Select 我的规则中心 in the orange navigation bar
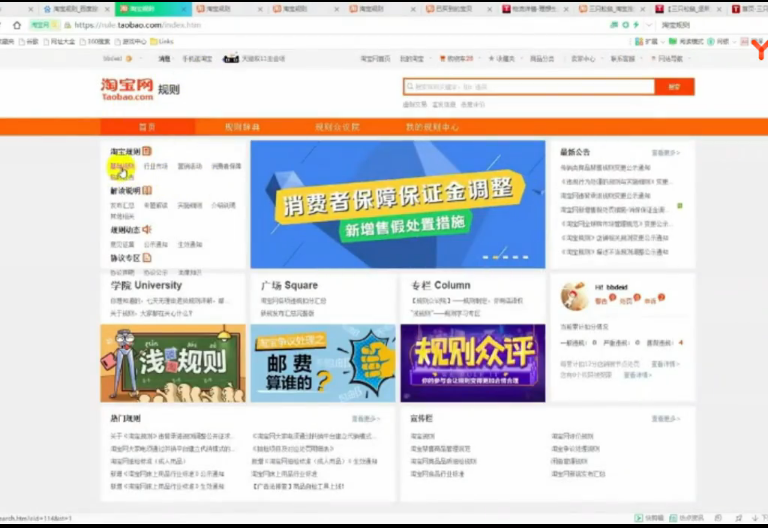768x528 pixels. point(432,127)
